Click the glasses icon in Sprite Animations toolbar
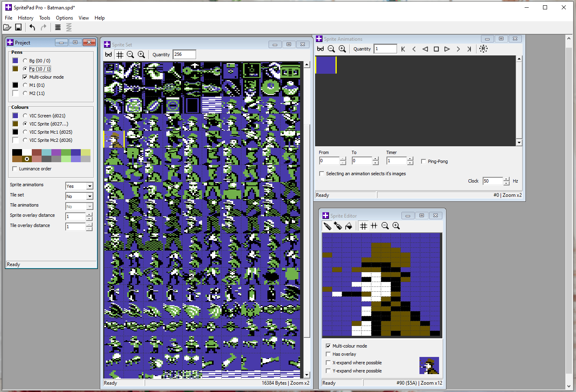 tap(320, 49)
